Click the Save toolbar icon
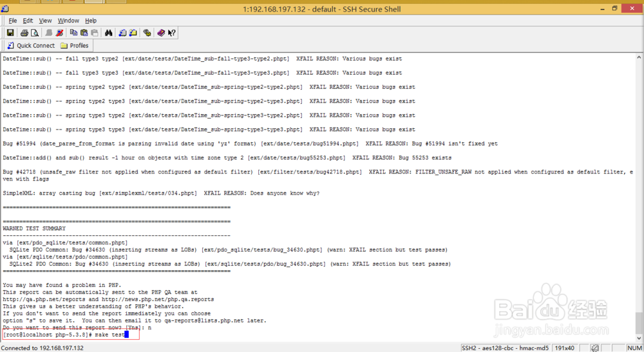Screen dimensions: 644x352 (x=10, y=32)
